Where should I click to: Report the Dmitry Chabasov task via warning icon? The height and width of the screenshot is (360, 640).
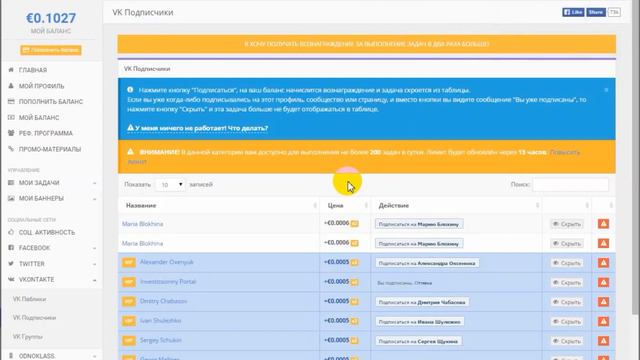point(603,302)
